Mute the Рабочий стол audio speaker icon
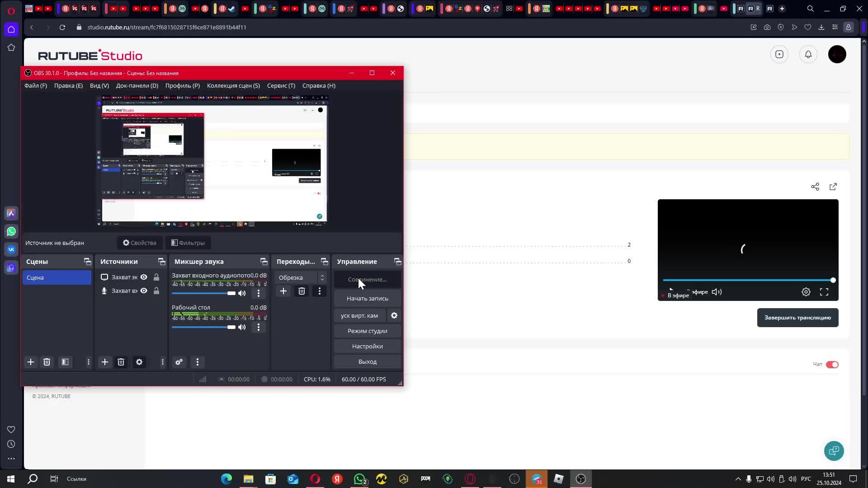Screen dimensions: 868x488 point(242,327)
